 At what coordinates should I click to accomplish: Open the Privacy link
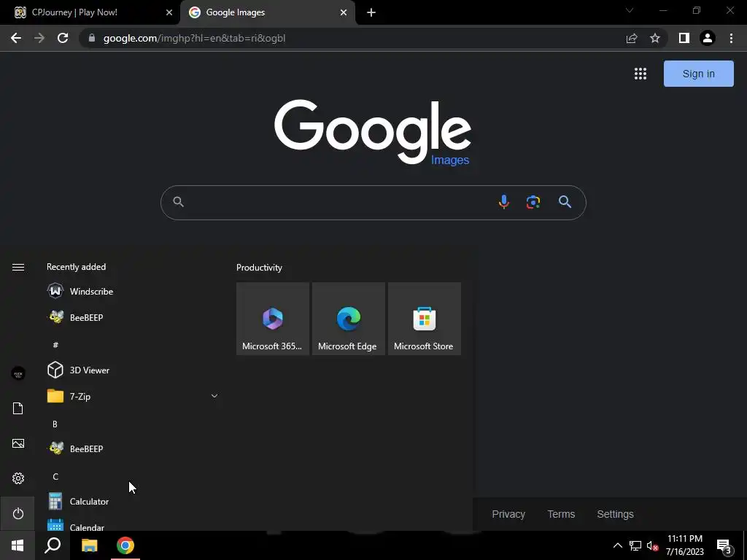(508, 514)
